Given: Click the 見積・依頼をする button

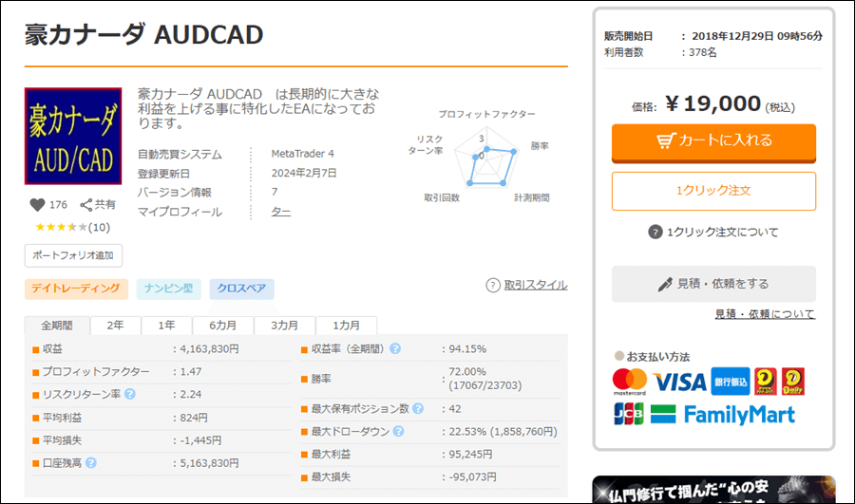Looking at the screenshot, I should 713,284.
